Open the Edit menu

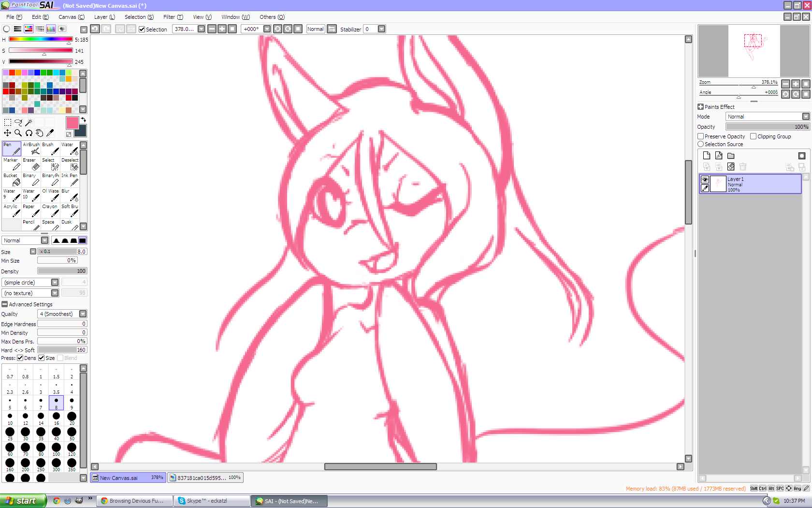(x=40, y=17)
